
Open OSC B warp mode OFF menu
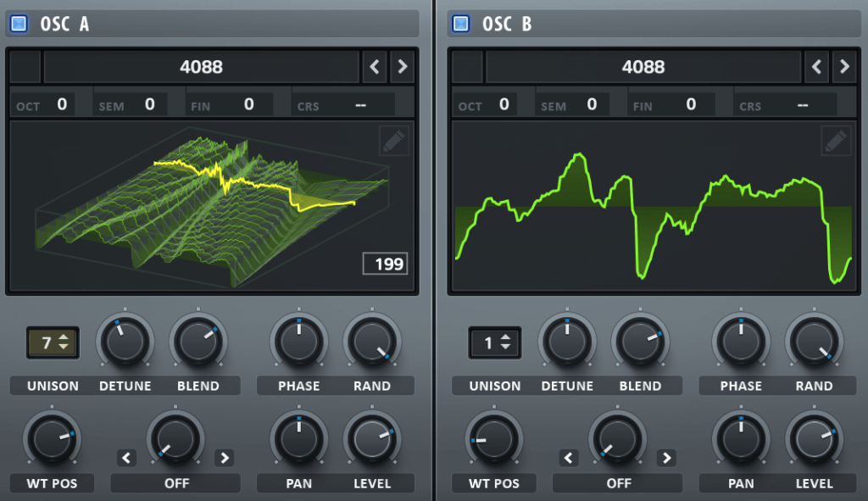(618, 483)
